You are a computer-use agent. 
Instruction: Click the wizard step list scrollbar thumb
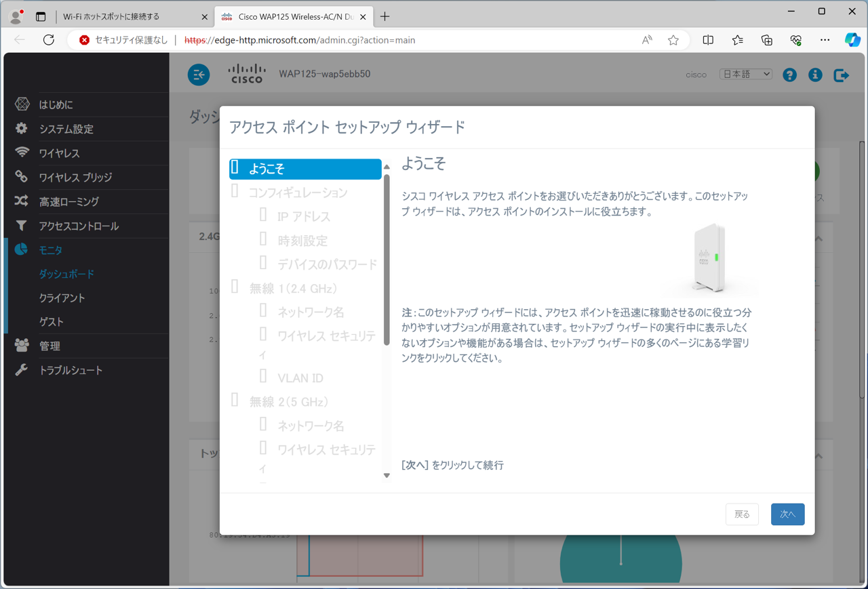click(387, 260)
